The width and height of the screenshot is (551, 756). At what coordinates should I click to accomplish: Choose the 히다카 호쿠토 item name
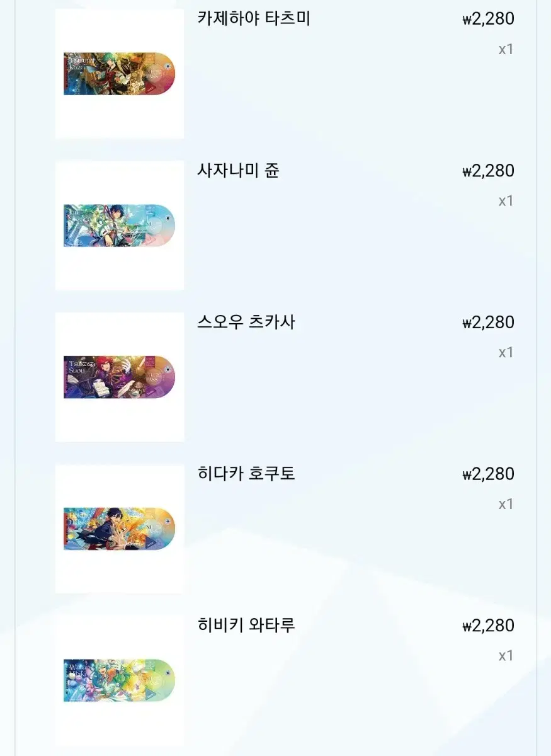[246, 474]
